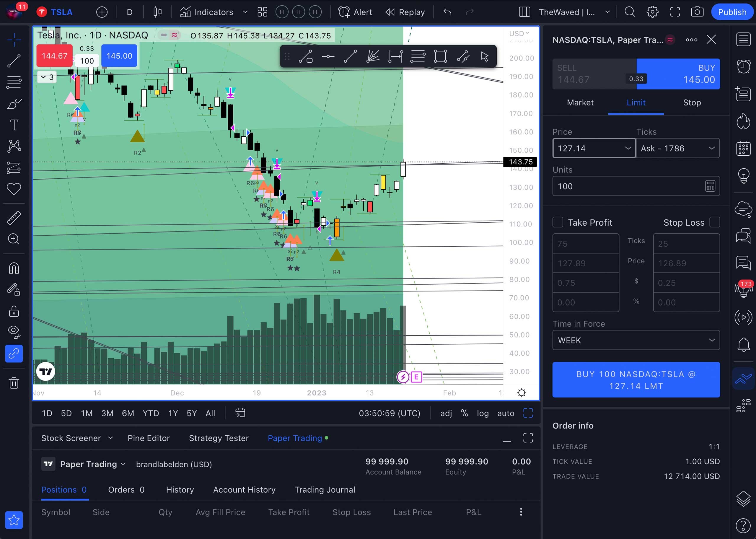Select the text annotation tool
This screenshot has width=756, height=539.
14,125
